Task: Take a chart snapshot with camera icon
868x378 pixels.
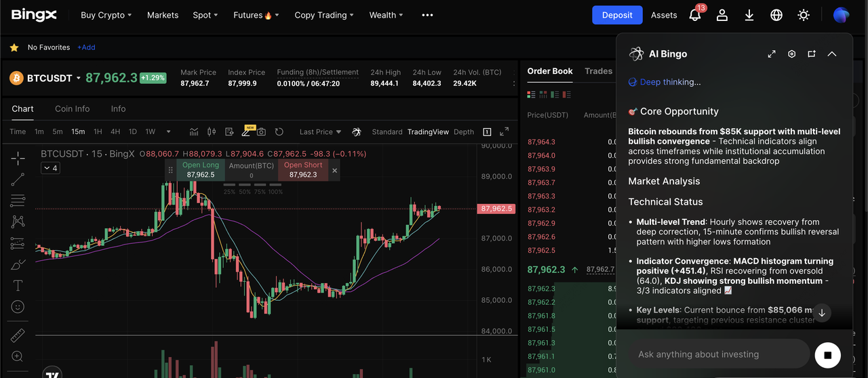Action: [261, 131]
